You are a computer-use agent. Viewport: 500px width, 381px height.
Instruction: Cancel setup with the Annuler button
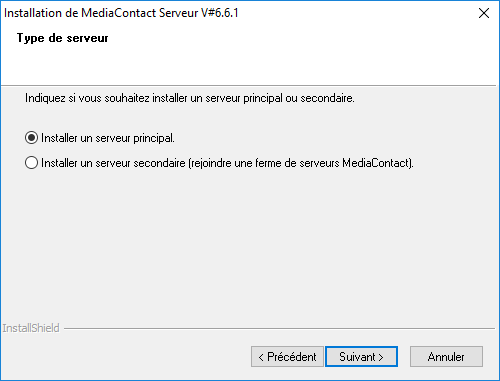(x=446, y=357)
